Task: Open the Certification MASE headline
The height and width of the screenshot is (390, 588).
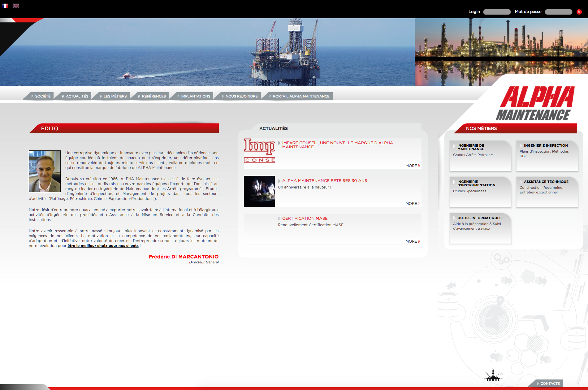Action: point(305,218)
